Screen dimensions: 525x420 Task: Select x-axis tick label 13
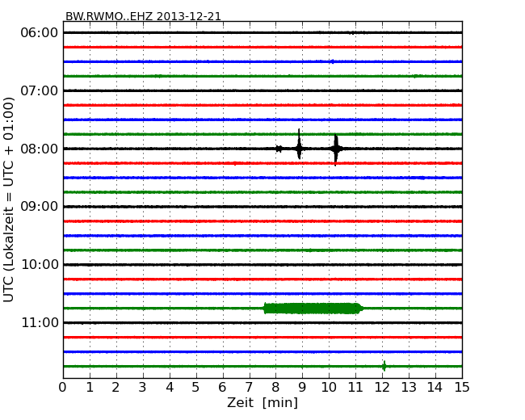click(x=409, y=388)
